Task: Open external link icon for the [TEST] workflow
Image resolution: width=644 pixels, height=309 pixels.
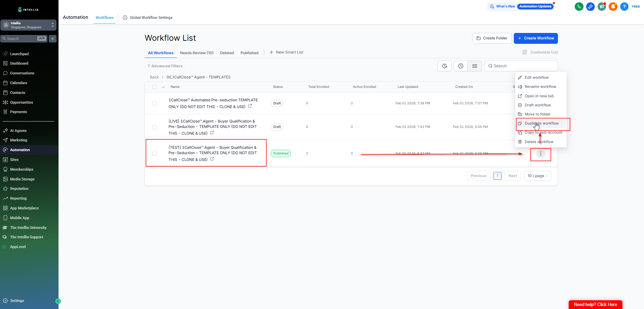Action: point(212,159)
